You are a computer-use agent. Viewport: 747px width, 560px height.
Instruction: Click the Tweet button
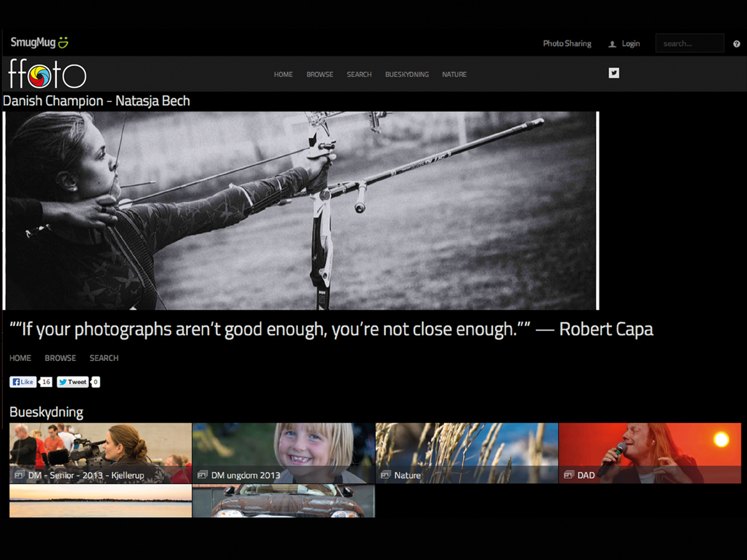click(73, 382)
